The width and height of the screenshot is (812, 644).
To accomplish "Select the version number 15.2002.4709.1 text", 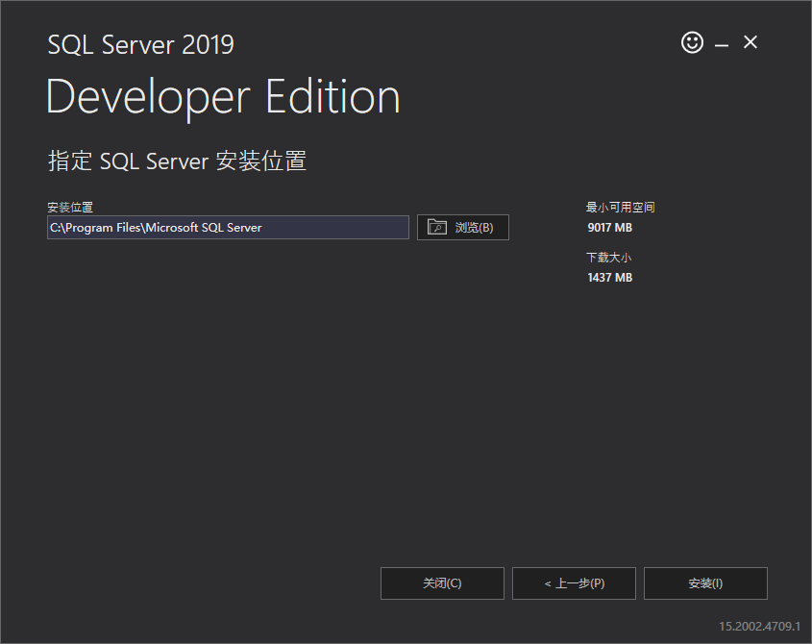I will 759,626.
